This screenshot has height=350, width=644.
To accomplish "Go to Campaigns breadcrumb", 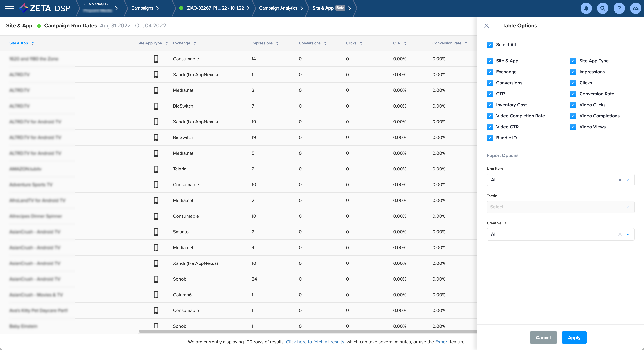I will (x=142, y=8).
